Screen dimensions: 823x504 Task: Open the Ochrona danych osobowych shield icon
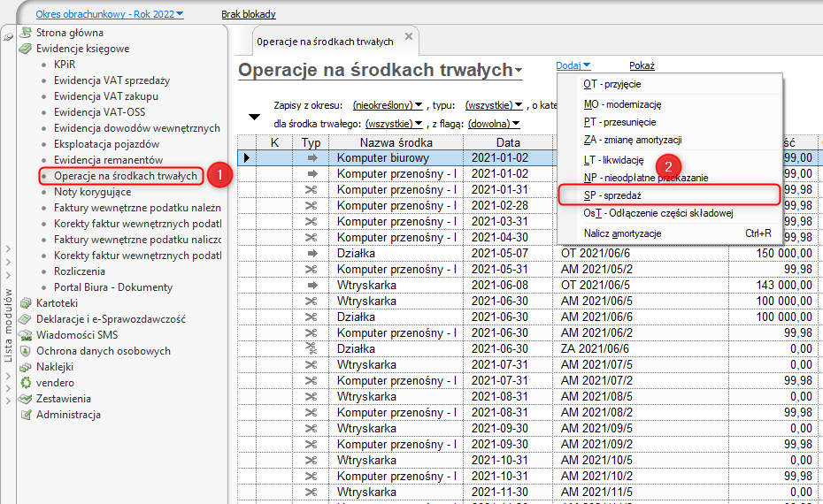27,351
